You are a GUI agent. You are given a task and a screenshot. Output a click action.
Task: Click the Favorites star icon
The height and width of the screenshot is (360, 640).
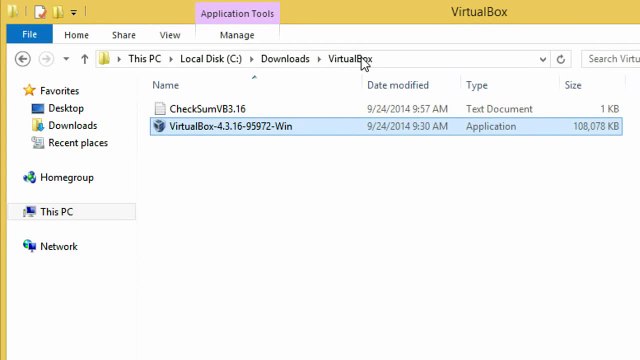[29, 90]
